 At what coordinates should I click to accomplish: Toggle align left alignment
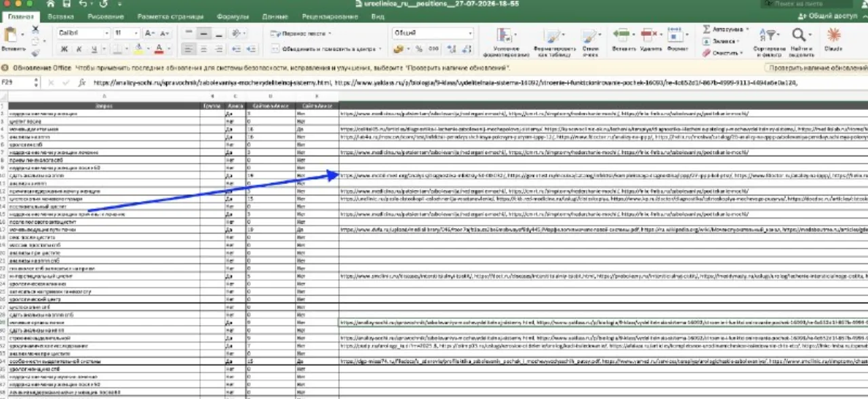click(189, 49)
